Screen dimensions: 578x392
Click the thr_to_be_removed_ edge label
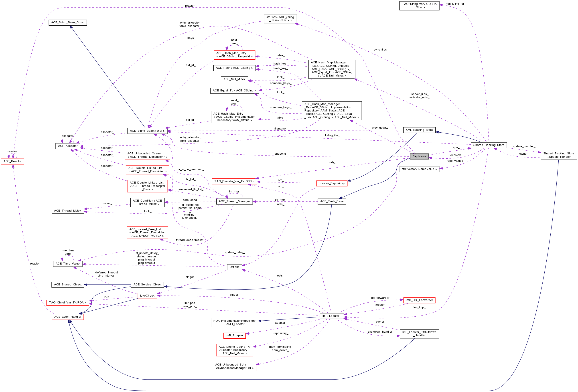click(x=191, y=170)
